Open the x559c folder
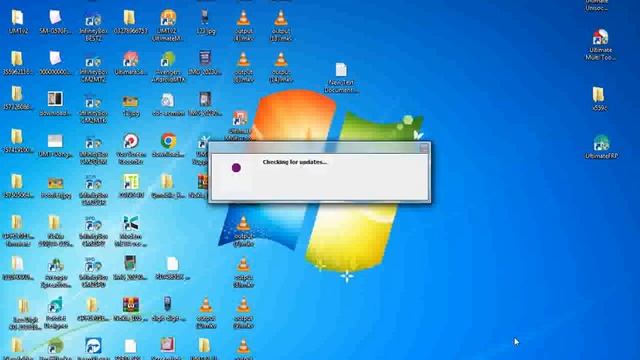640x360 pixels. pyautogui.click(x=599, y=99)
